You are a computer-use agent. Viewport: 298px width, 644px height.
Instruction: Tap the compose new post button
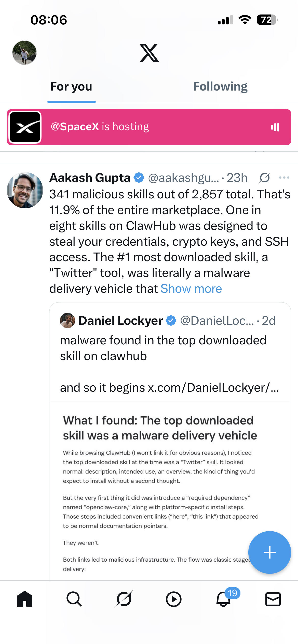pos(270,552)
